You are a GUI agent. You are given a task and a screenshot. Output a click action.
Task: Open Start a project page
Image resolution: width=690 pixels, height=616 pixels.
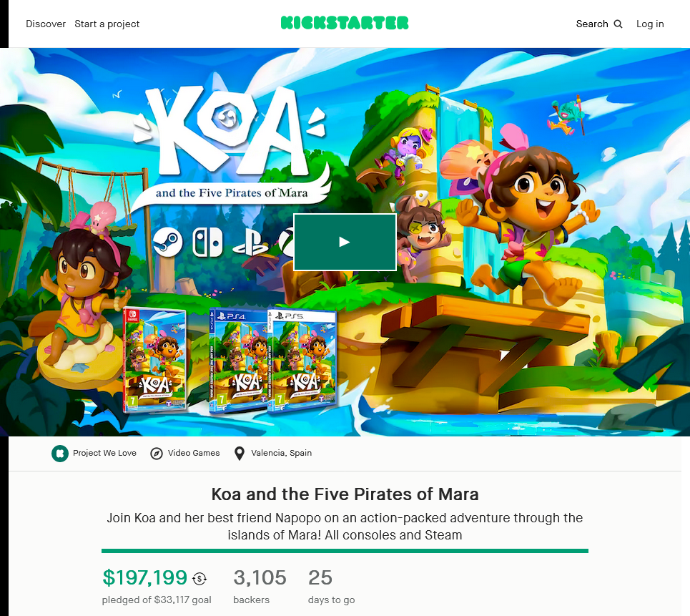[107, 24]
